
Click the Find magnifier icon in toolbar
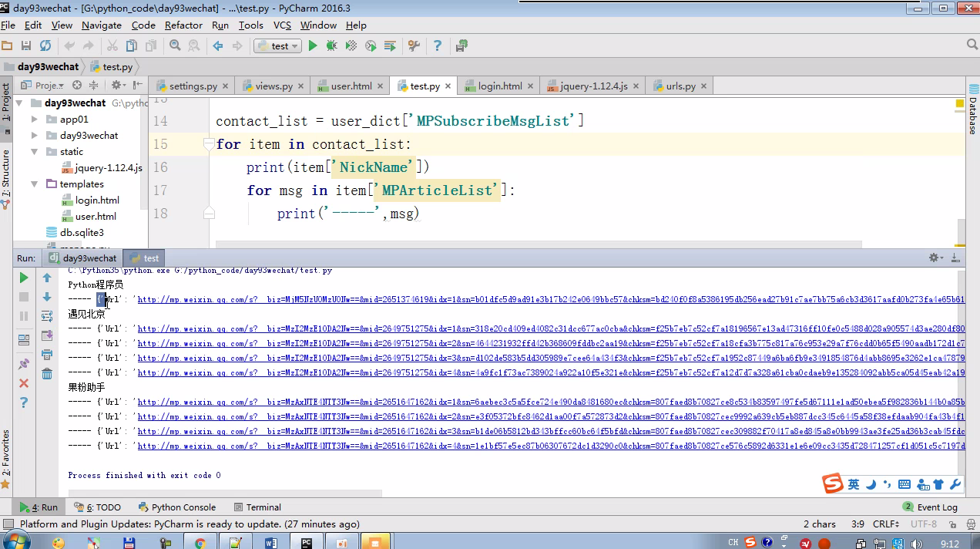click(x=175, y=46)
